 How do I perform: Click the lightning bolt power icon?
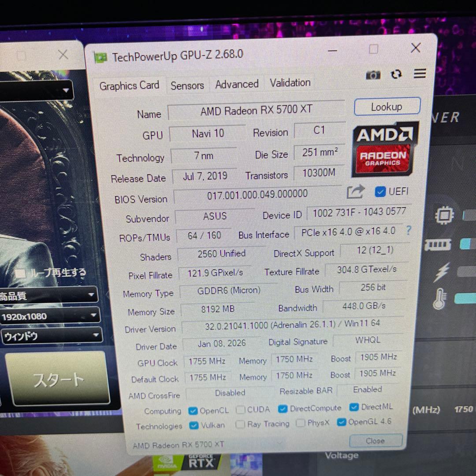[441, 272]
